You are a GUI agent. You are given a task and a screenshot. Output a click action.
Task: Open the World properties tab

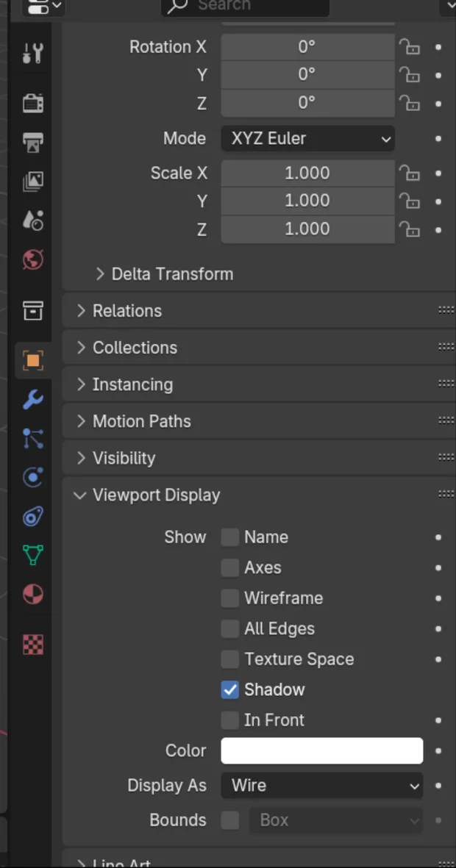[32, 259]
